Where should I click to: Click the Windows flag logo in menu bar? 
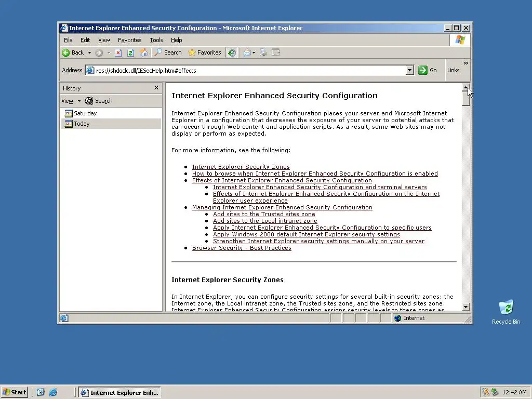click(x=460, y=40)
